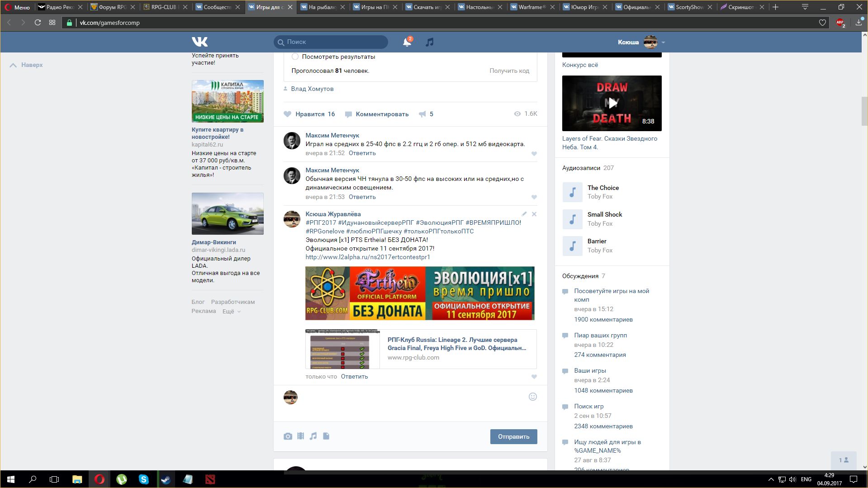Screen dimensions: 868x488
Task: Send the comment with the Отправить button
Action: (x=513, y=436)
